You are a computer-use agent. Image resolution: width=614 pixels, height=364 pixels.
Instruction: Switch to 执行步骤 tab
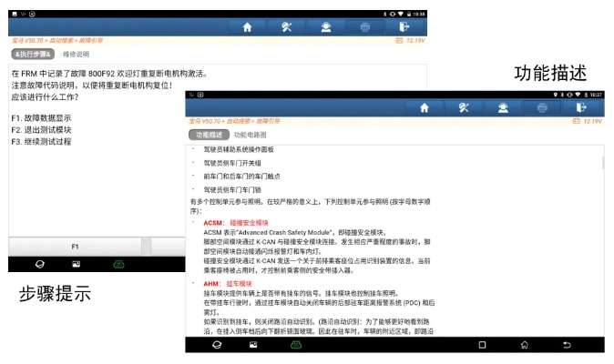[x=33, y=55]
